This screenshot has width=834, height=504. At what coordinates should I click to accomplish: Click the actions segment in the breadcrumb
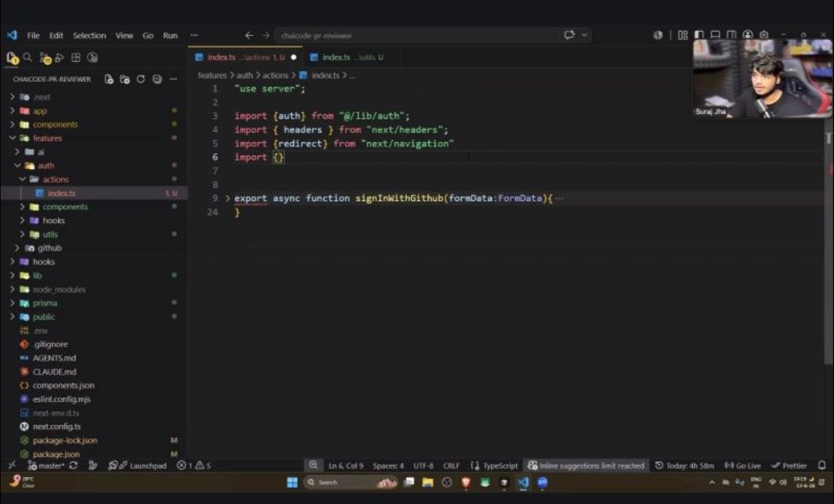275,76
